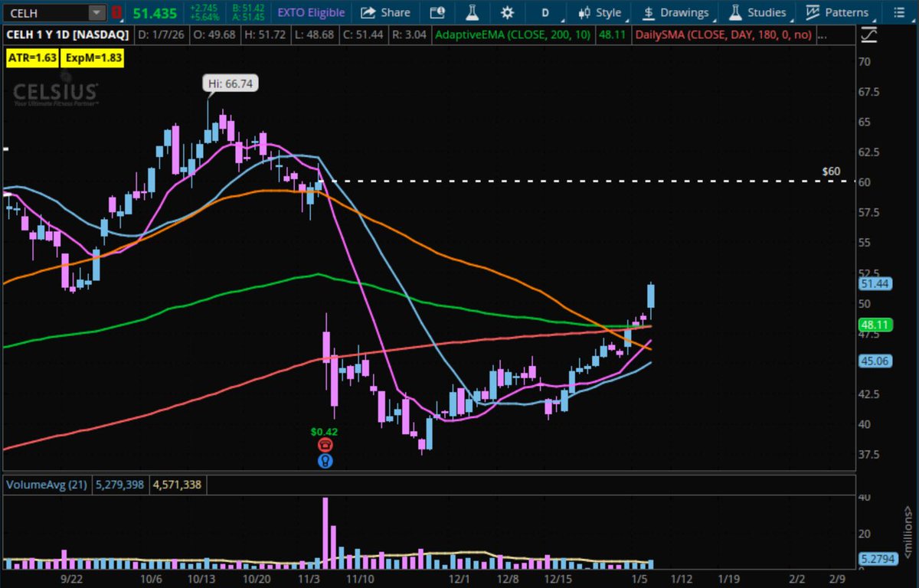The height and width of the screenshot is (588, 919).
Task: Click the 11/3 date on the time axis
Action: [310, 580]
